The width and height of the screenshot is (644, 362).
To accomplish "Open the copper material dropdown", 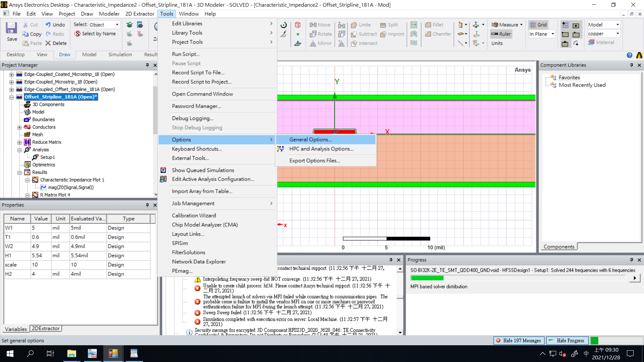I will coord(604,34).
